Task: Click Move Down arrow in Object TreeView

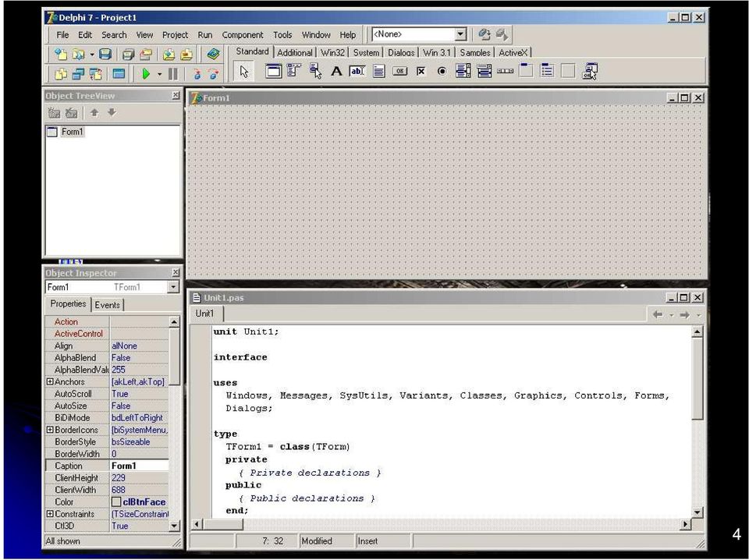Action: (112, 112)
